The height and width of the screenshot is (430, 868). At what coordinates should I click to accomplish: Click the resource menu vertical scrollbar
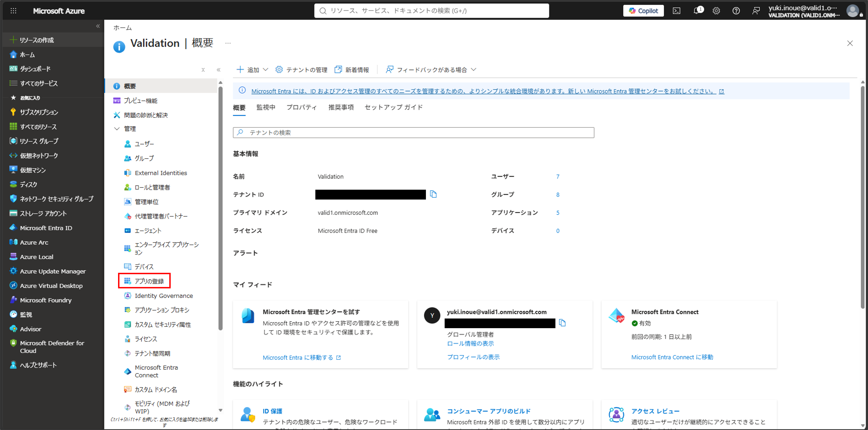click(x=220, y=208)
